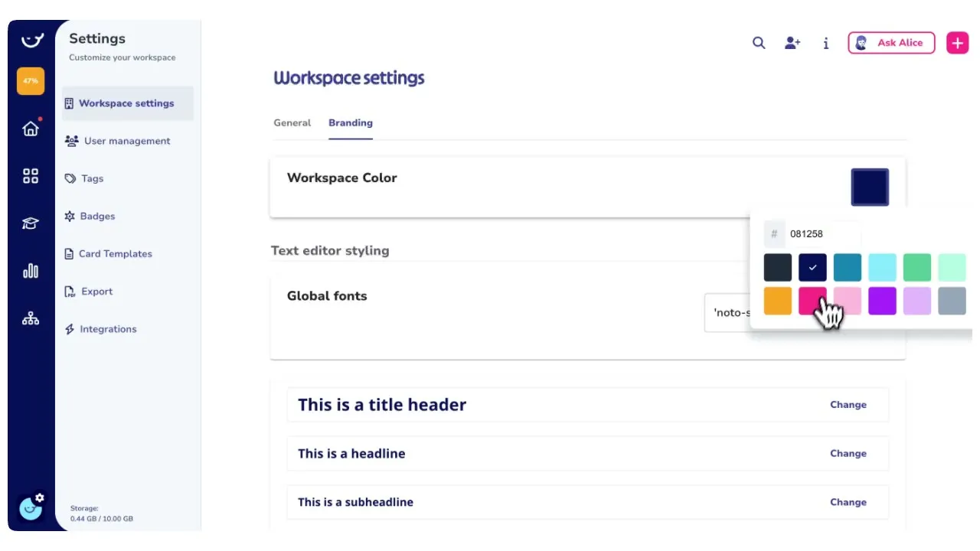980x551 pixels.
Task: Choose the light pink color swatch
Action: coord(848,302)
